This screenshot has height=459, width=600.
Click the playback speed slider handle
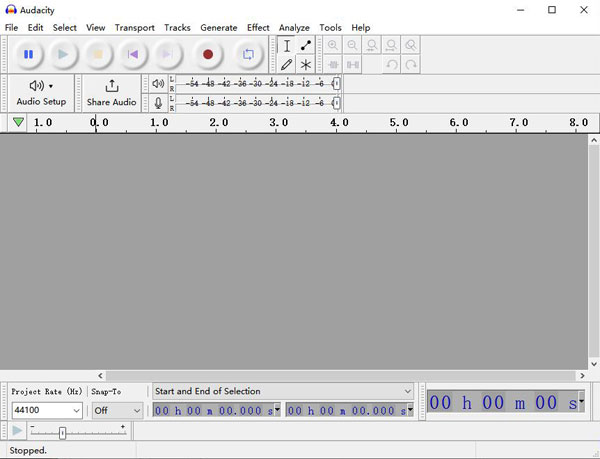(62, 433)
